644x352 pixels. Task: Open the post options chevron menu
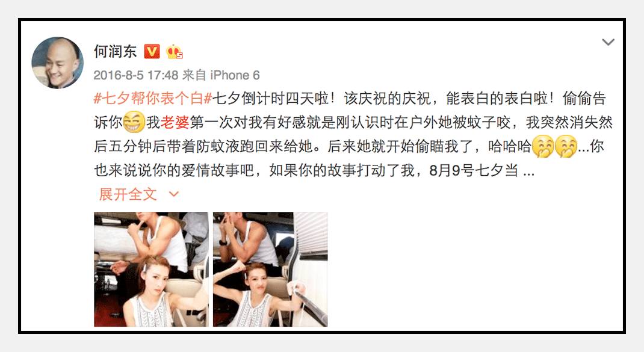point(608,42)
